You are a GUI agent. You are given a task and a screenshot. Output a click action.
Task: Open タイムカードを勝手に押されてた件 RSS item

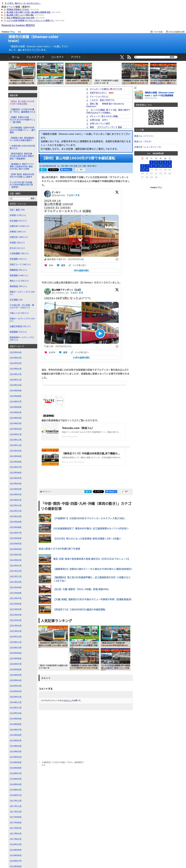point(106,89)
